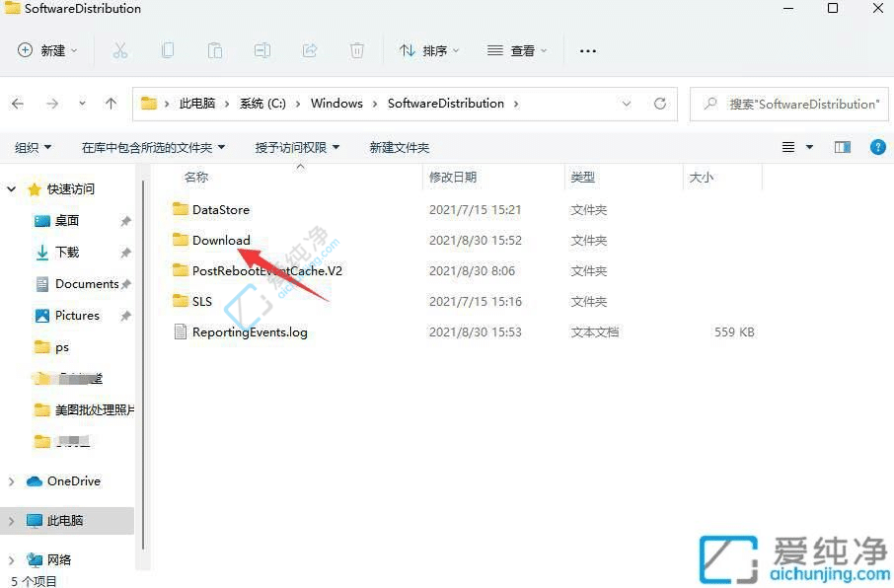
Task: Open the 查看 view options dropdown
Action: (517, 50)
